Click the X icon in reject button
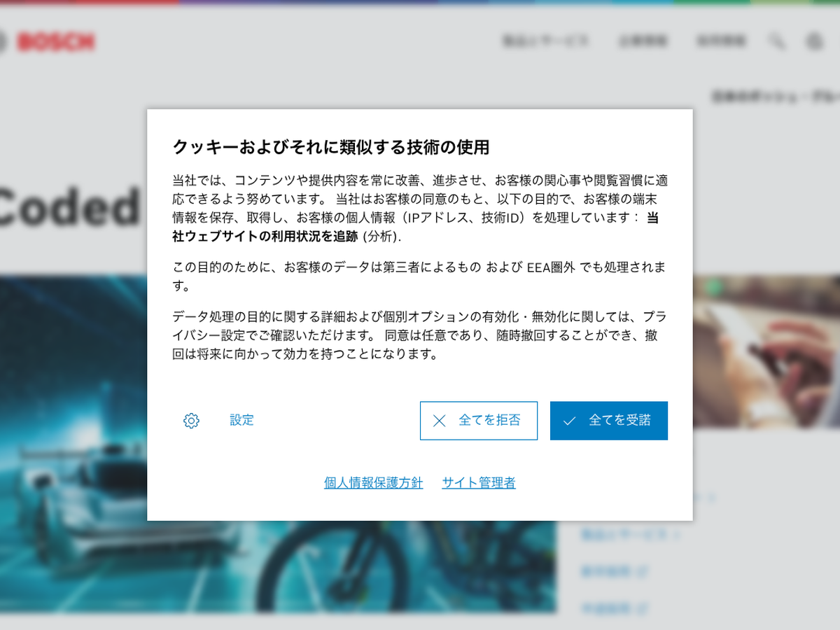The image size is (840, 630). pos(439,421)
